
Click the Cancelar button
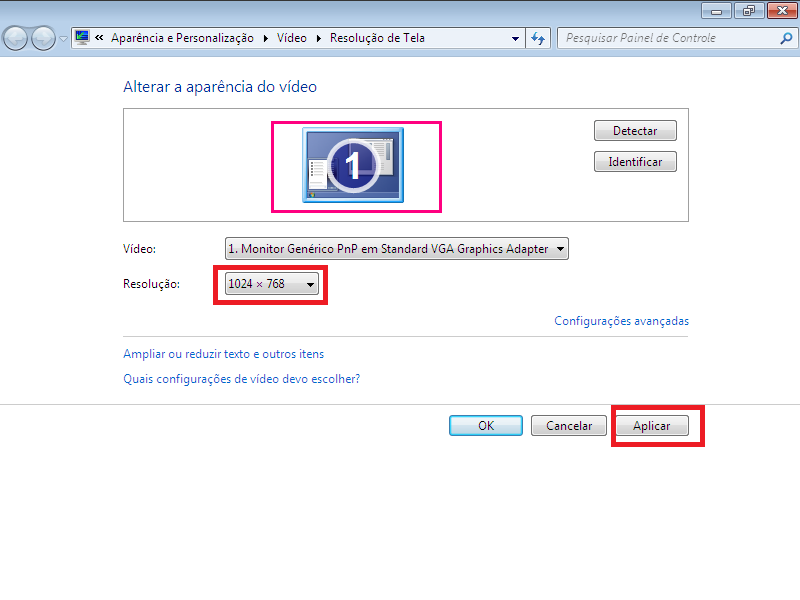point(569,426)
